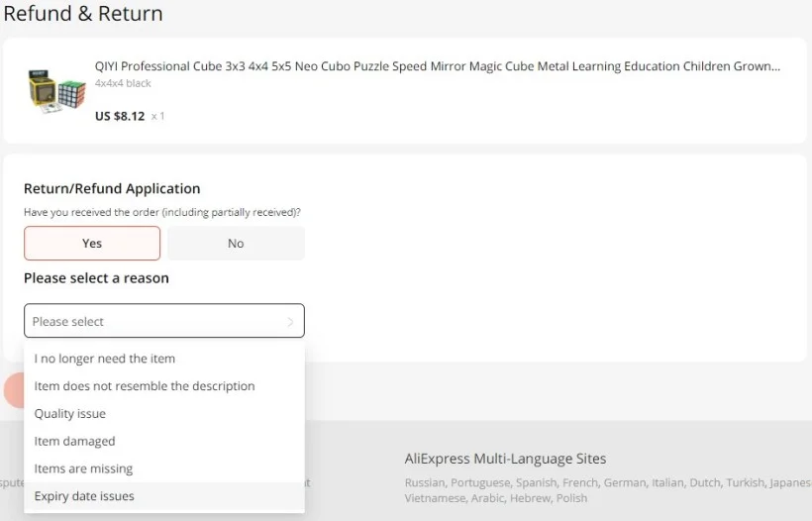Pick the 'Item damaged' reason
This screenshot has width=812, height=521.
(164, 441)
